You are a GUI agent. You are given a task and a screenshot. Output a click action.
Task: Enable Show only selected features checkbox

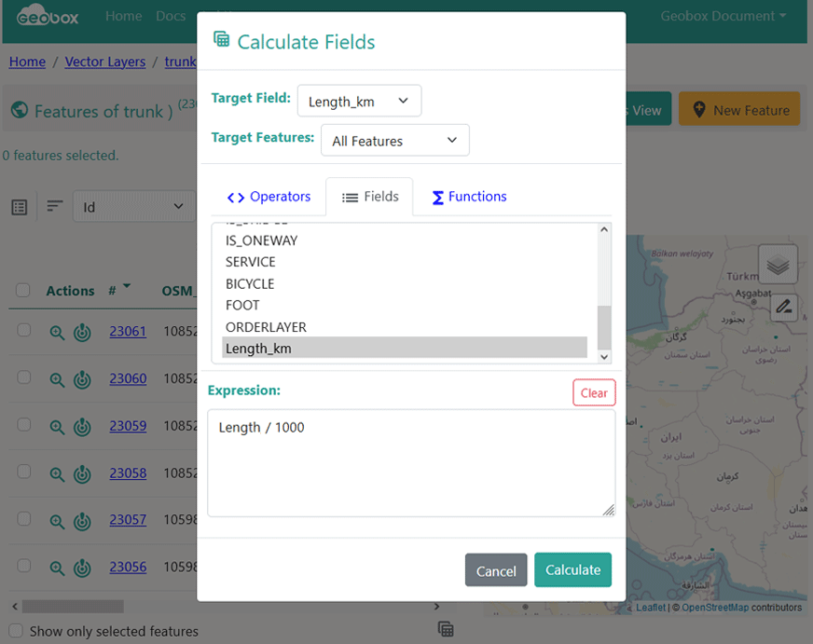point(16,631)
